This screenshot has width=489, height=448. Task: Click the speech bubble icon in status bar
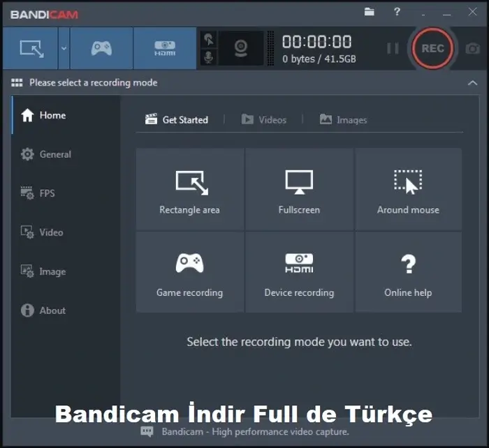(147, 432)
